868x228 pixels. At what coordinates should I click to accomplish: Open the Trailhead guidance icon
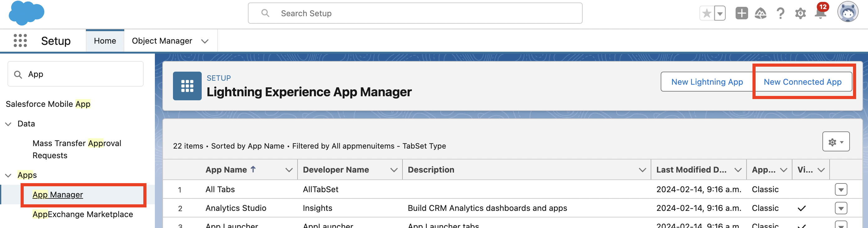coord(761,13)
